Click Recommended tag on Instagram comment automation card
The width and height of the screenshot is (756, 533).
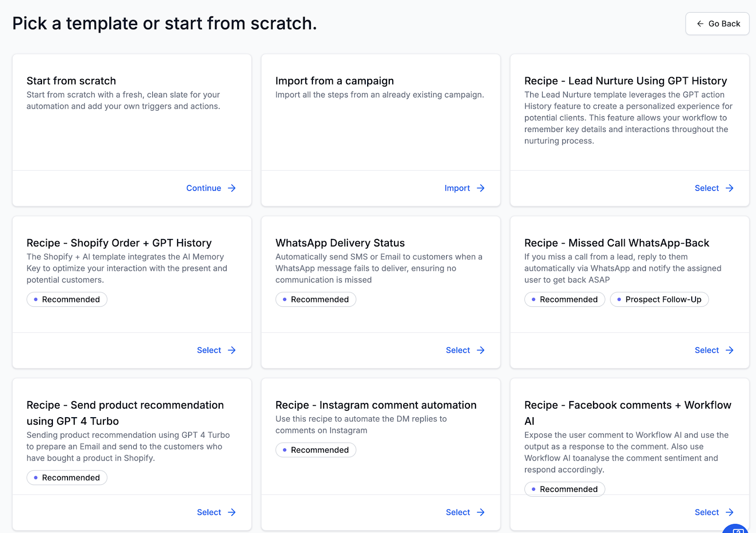(316, 450)
